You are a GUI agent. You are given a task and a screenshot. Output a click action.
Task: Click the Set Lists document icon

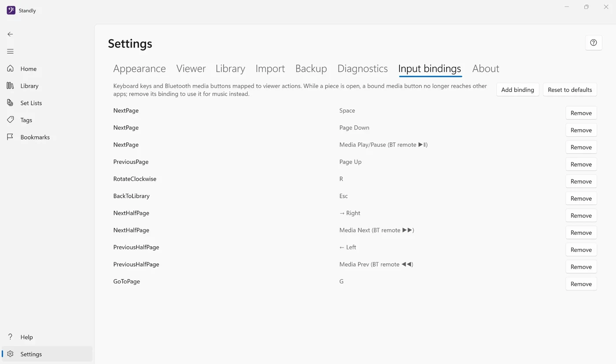[x=10, y=103]
